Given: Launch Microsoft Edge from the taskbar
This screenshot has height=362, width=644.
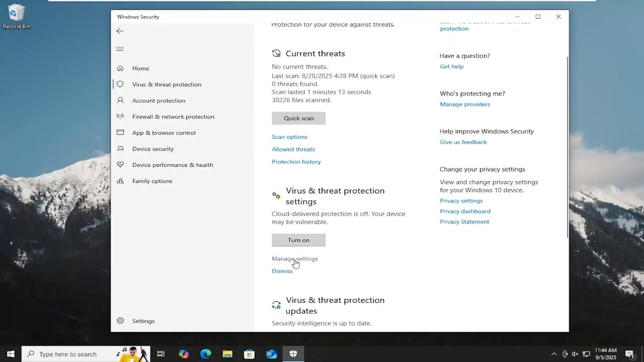Looking at the screenshot, I should [x=206, y=354].
